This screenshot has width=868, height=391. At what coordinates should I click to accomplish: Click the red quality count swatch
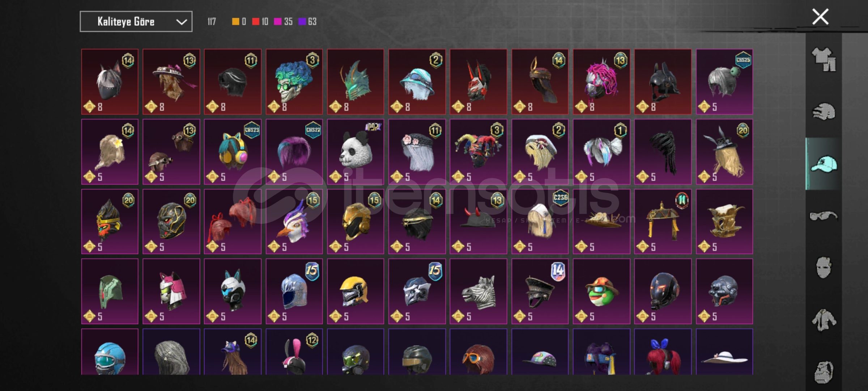256,22
